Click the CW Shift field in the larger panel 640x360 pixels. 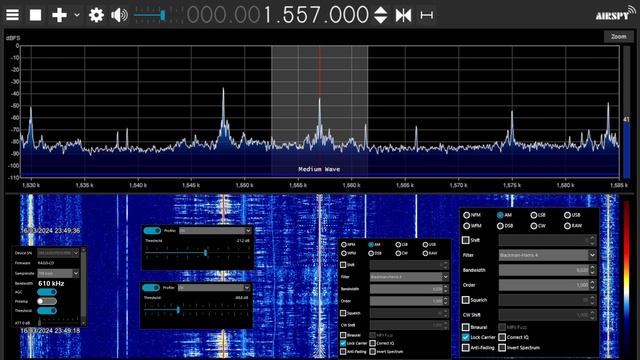pos(547,315)
